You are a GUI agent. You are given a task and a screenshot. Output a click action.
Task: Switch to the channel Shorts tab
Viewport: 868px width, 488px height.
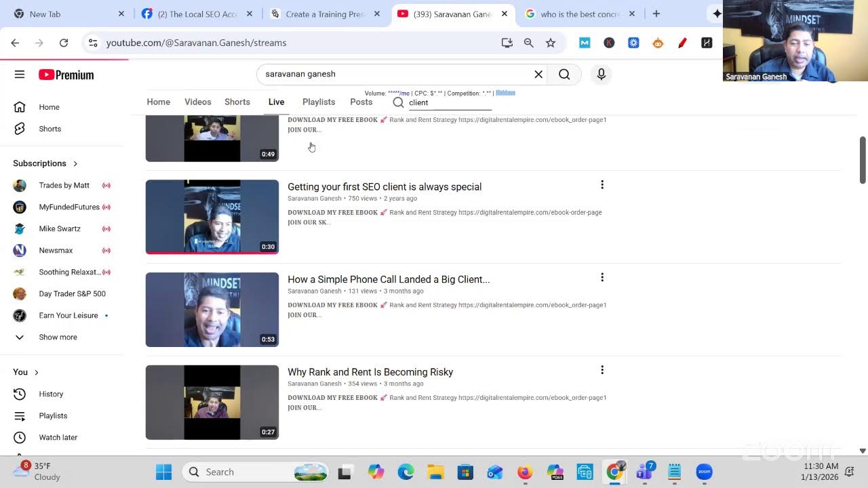point(237,102)
